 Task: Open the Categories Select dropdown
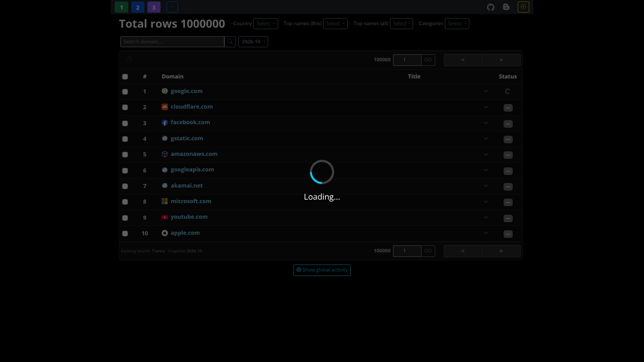tap(457, 24)
